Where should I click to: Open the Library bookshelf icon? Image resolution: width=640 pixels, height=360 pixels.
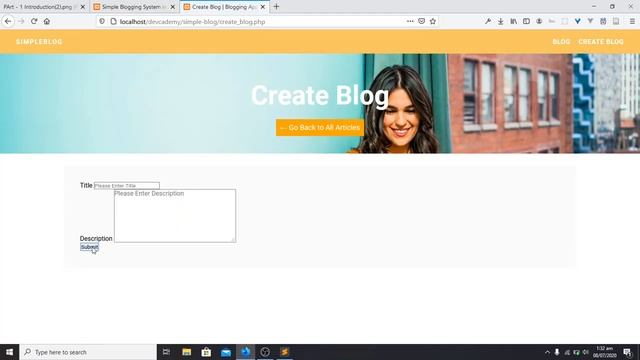pos(513,21)
